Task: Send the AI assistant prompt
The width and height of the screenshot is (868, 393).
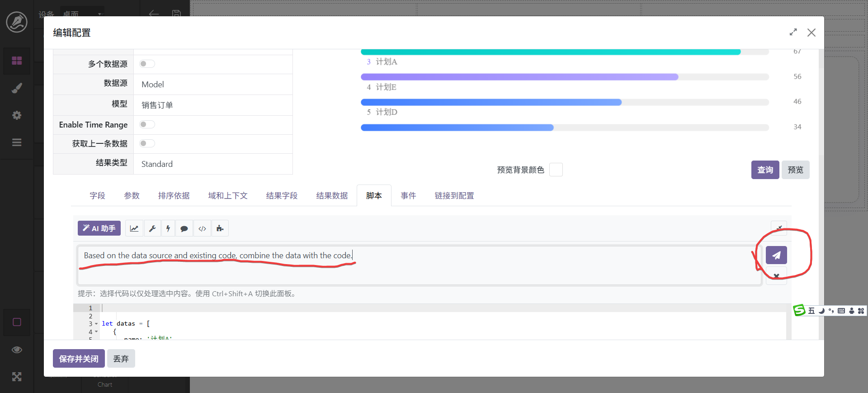Action: [x=776, y=255]
